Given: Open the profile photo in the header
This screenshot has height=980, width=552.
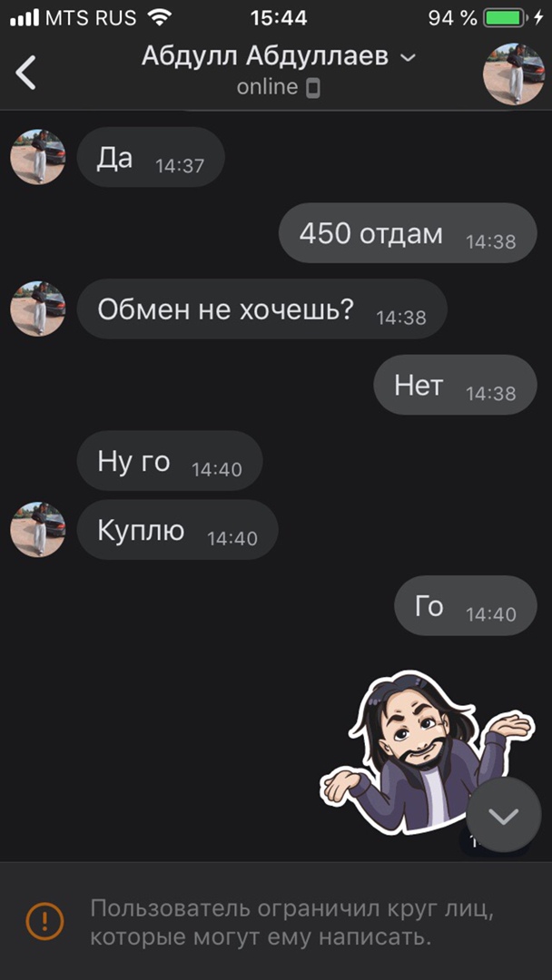Looking at the screenshot, I should (513, 73).
